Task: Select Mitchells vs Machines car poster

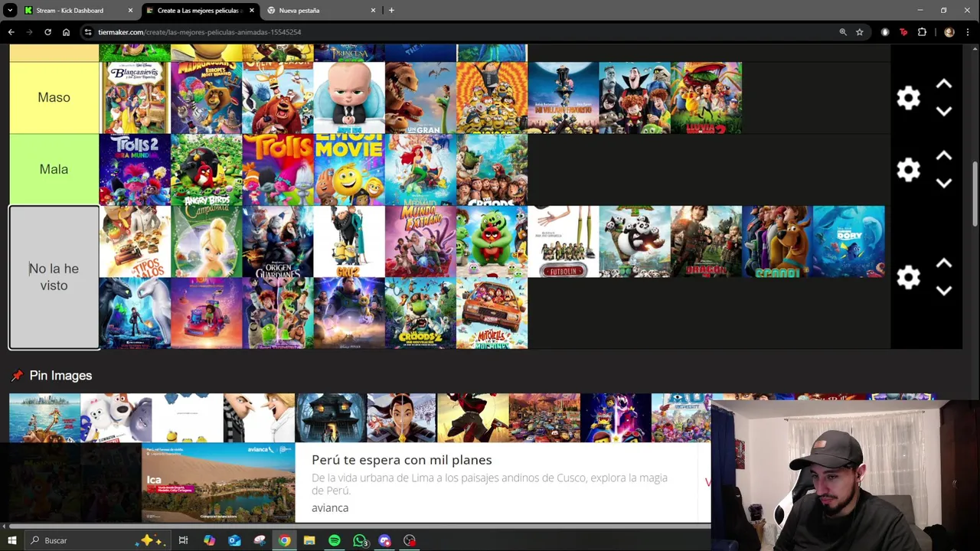Action: 492,313
